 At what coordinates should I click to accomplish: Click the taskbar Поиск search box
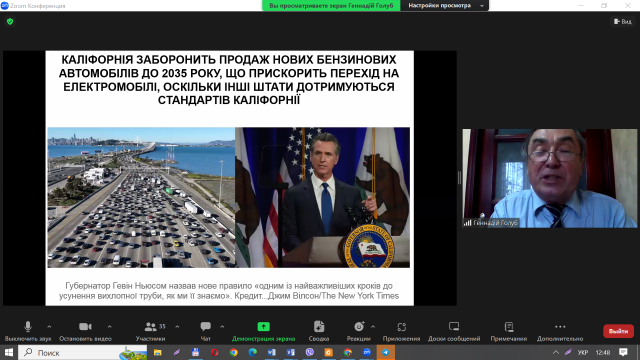click(x=83, y=352)
